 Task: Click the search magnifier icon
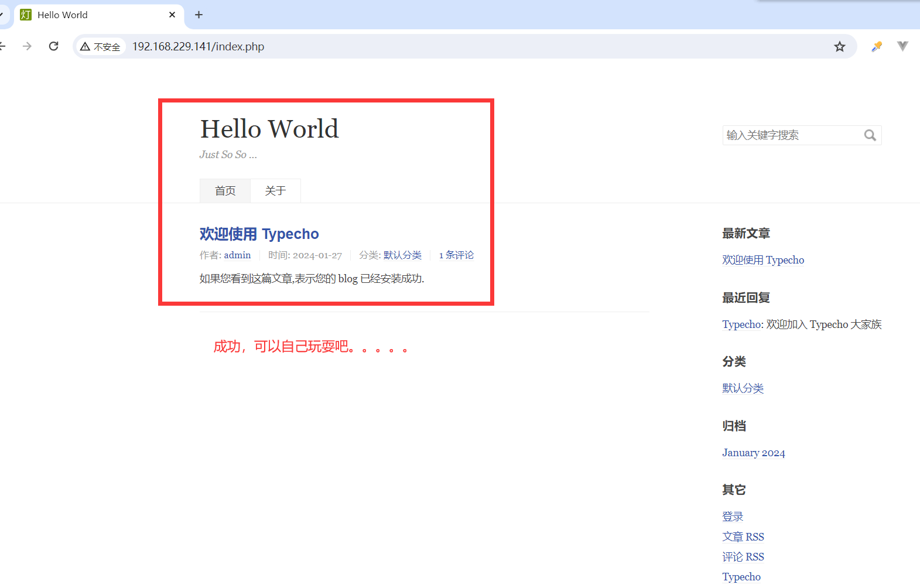[870, 135]
